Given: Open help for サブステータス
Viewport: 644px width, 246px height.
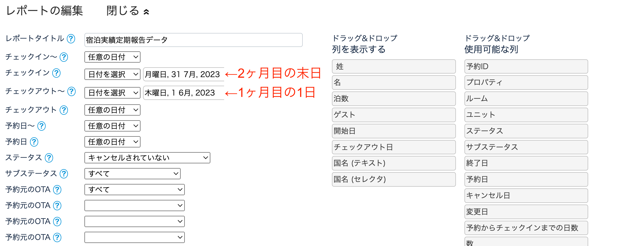Looking at the screenshot, I should click(x=64, y=174).
